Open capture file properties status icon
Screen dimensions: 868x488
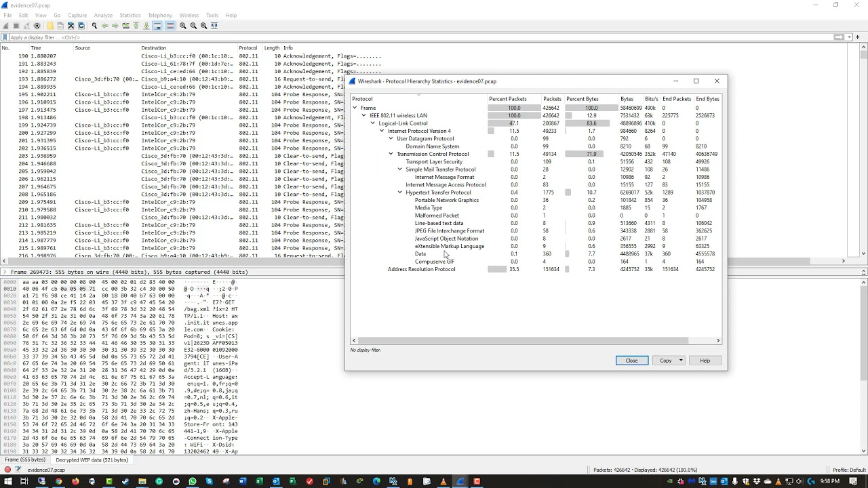coord(18,470)
